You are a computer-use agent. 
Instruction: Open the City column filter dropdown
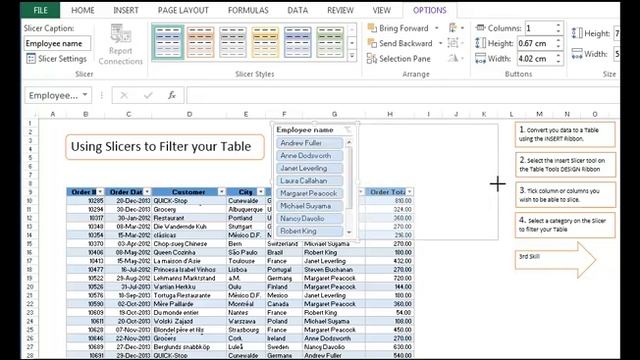(260, 192)
